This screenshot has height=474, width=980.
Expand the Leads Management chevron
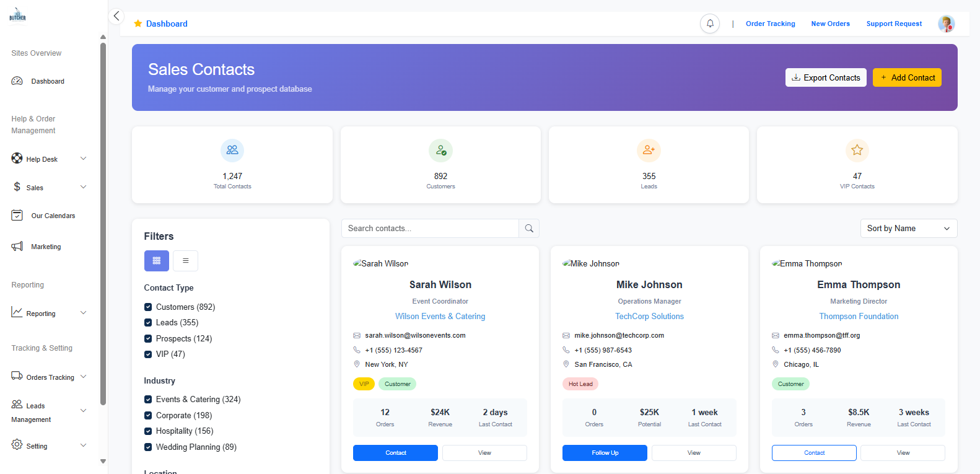pos(83,410)
